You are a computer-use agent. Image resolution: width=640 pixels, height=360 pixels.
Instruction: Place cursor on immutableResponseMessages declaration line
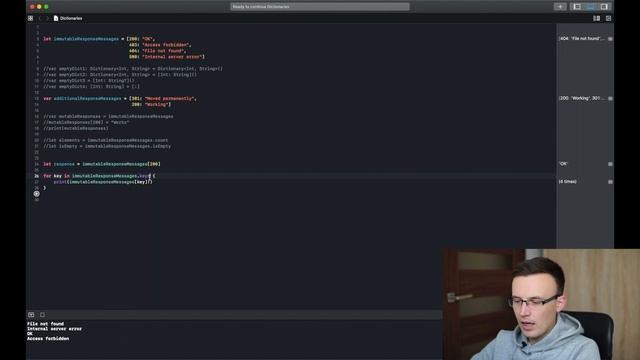(99, 39)
